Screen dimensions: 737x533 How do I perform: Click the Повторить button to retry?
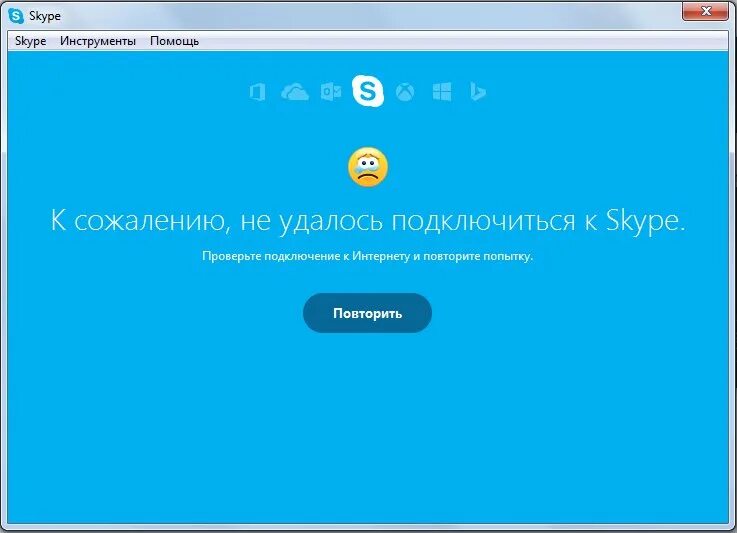[x=368, y=313]
